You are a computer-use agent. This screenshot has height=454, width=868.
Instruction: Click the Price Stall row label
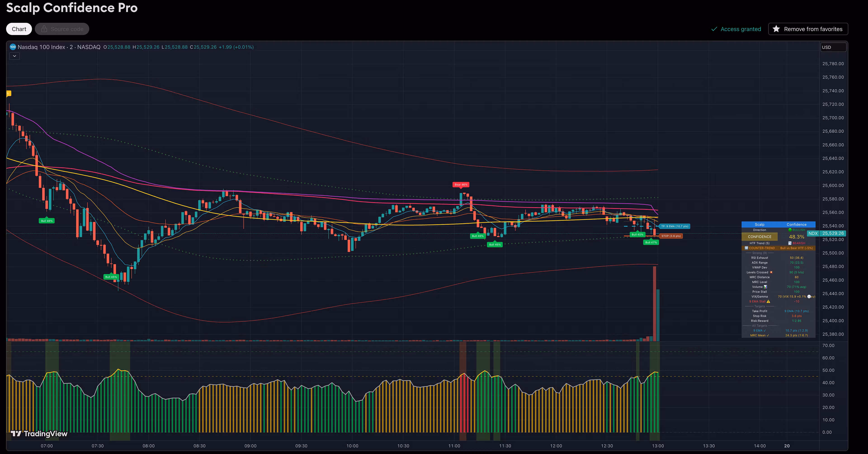pos(759,292)
